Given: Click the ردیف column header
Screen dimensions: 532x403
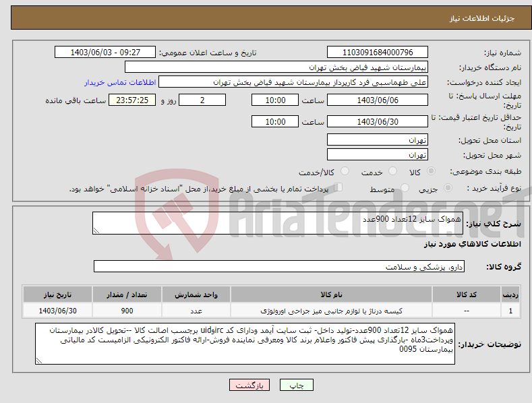Looking at the screenshot, I should tap(510, 294).
